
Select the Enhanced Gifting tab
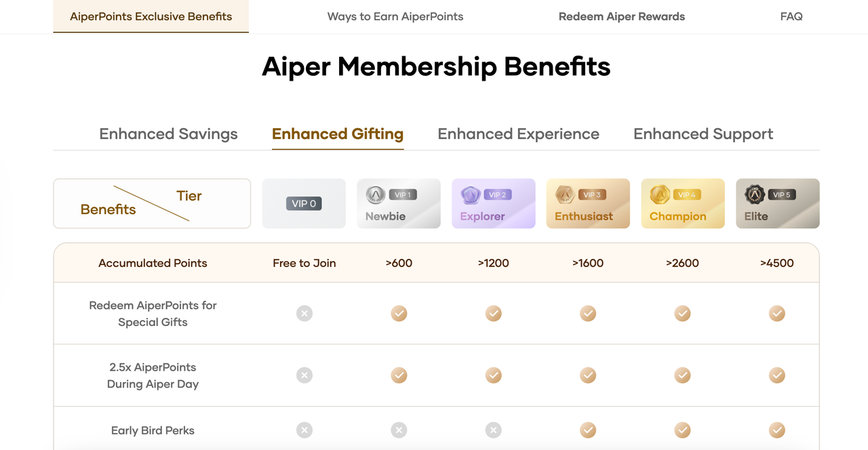point(338,134)
